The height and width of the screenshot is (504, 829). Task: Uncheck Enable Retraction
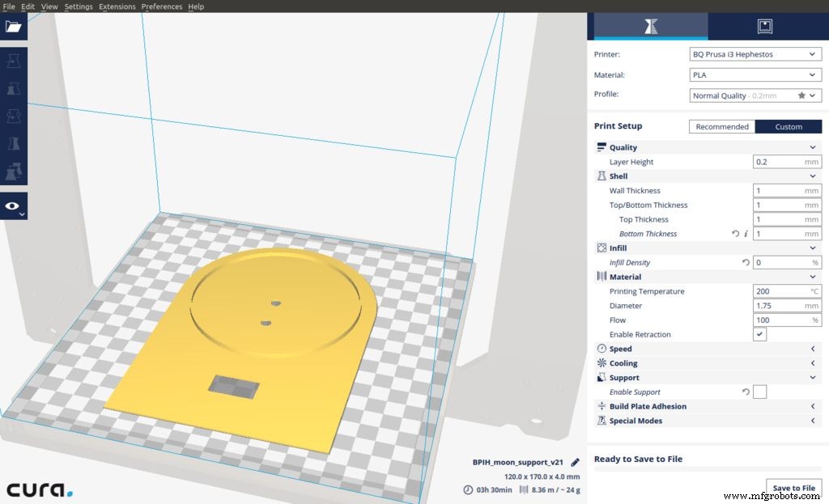coord(759,334)
